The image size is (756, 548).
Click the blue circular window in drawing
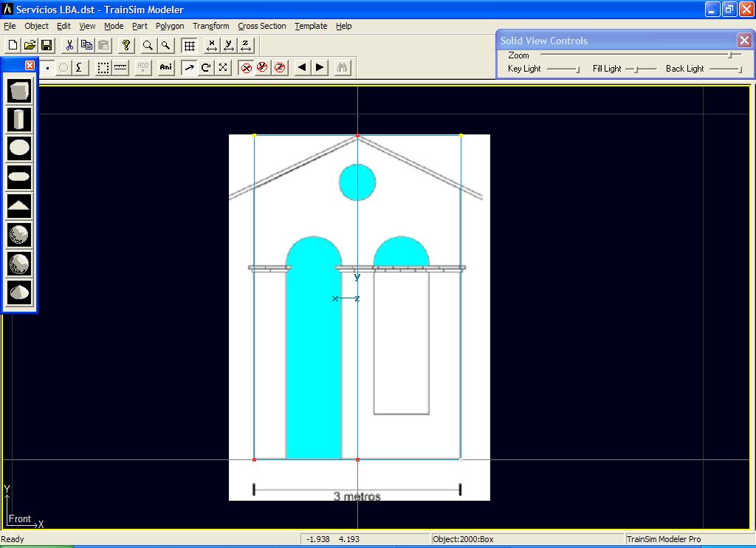tap(357, 182)
